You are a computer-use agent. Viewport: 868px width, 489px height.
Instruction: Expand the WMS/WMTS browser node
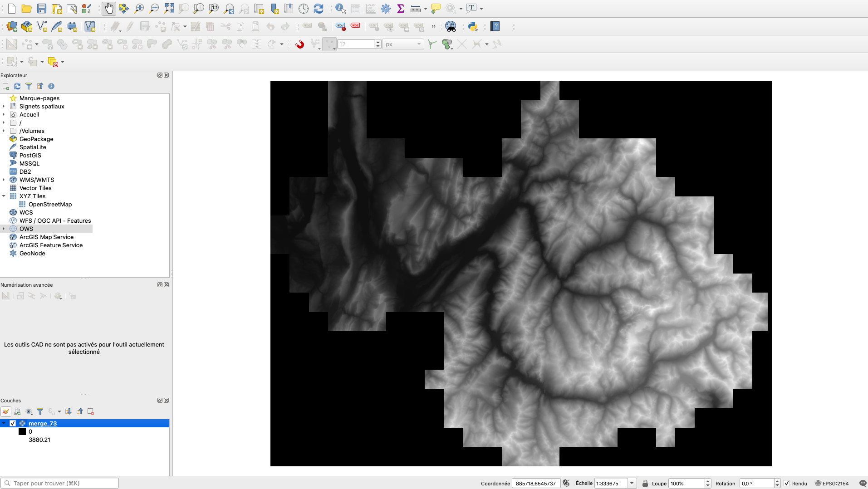(x=4, y=180)
